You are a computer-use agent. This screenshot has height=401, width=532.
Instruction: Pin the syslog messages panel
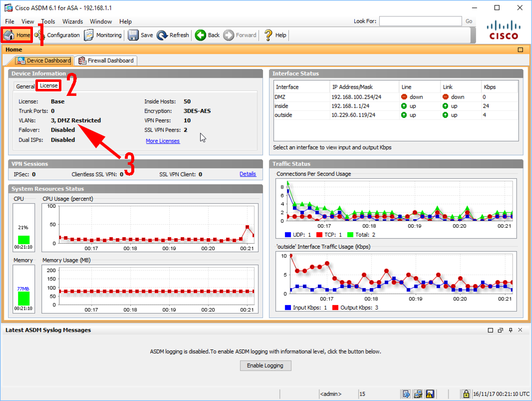tap(511, 330)
